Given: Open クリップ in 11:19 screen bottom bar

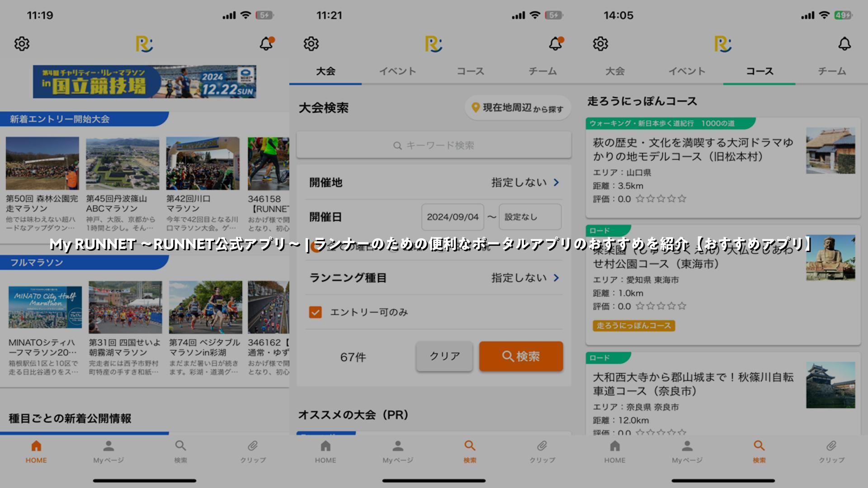Looking at the screenshot, I should 253,451.
